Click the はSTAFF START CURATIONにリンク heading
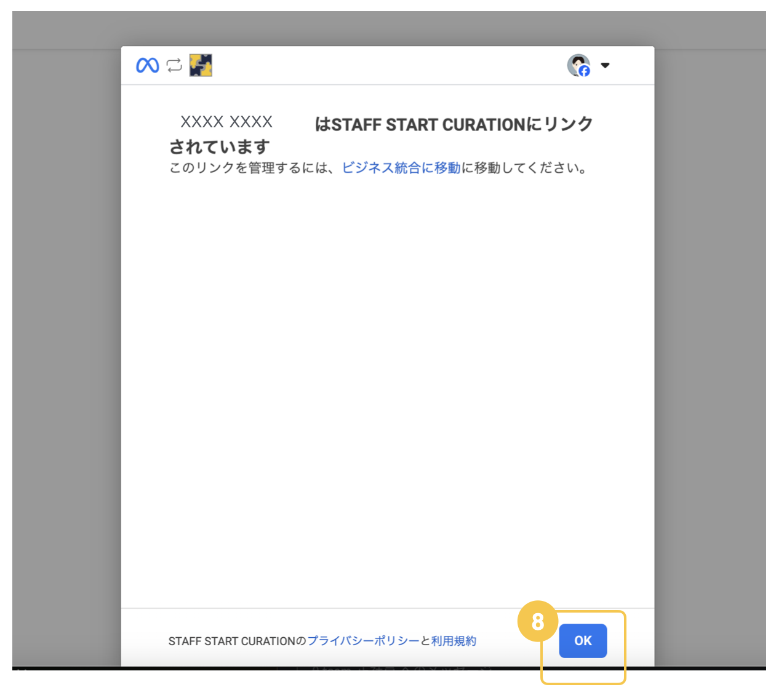Image resolution: width=784 pixels, height=695 pixels. (x=454, y=124)
